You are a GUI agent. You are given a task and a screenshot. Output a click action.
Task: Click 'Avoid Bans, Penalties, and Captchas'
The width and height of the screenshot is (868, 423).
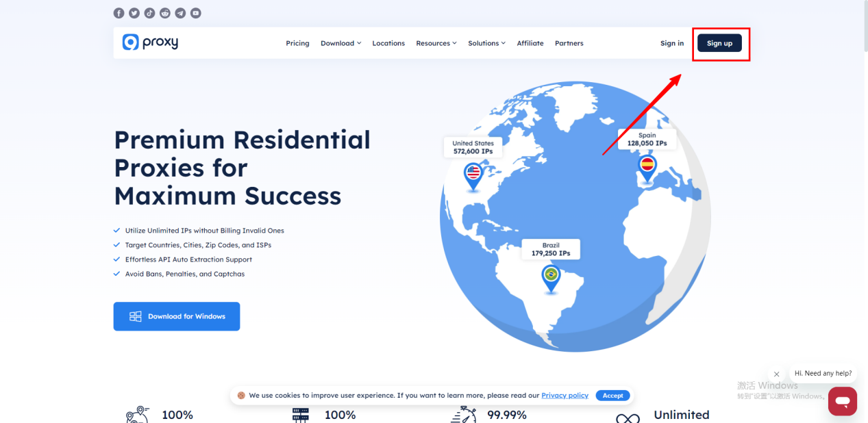click(x=184, y=274)
